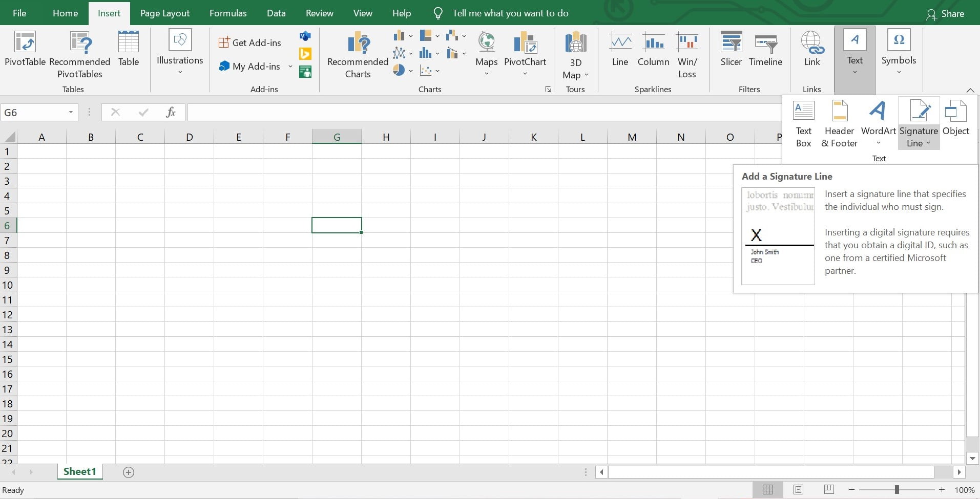Collapse the ribbon
Screen dimensions: 980x499
click(x=970, y=90)
